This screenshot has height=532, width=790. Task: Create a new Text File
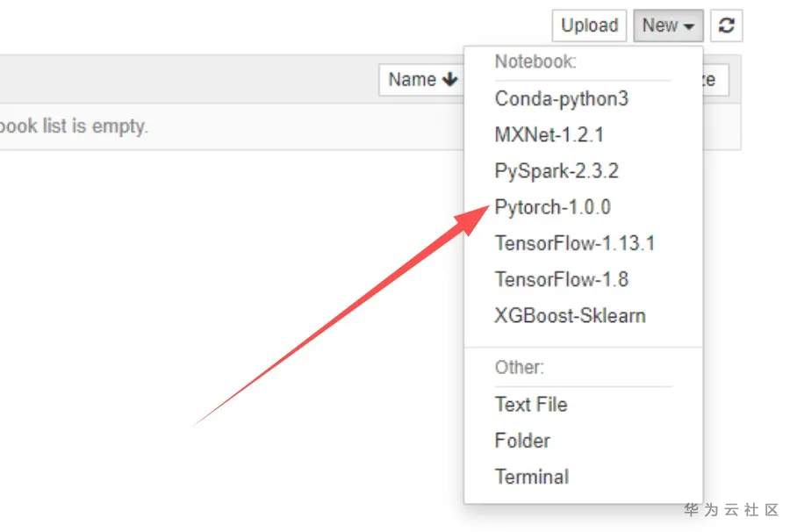pyautogui.click(x=530, y=405)
